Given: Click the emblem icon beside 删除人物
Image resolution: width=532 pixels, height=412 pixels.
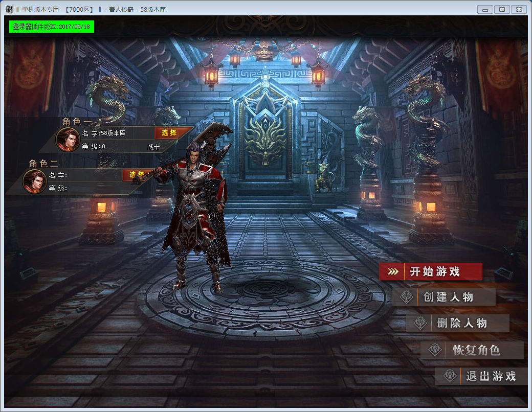Looking at the screenshot, I should tap(420, 323).
